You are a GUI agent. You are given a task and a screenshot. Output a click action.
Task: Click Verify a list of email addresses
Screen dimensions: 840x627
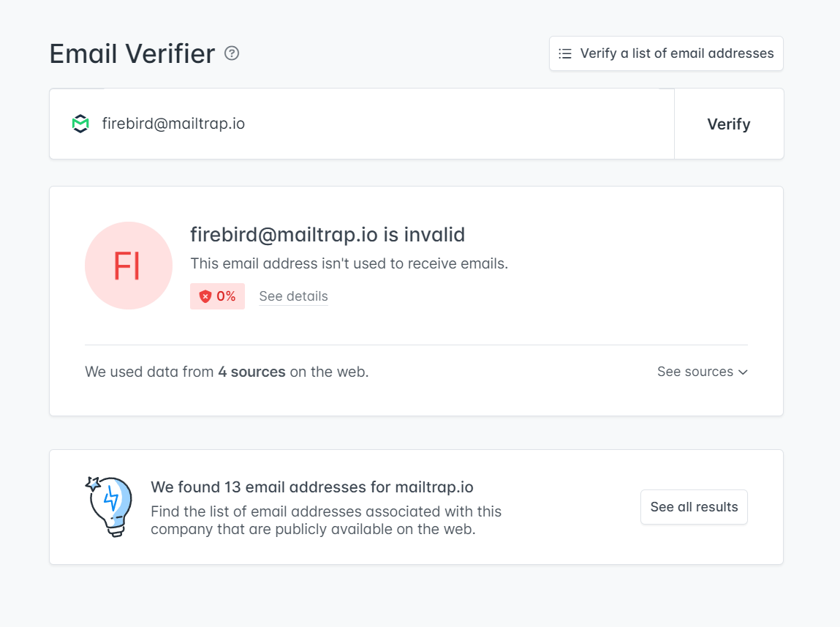665,53
